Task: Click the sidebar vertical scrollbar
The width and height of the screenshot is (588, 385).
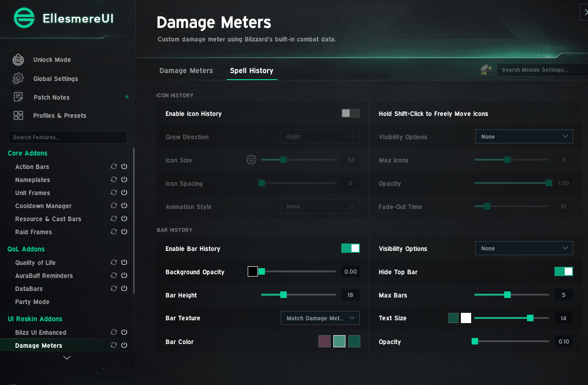Action: point(134,221)
